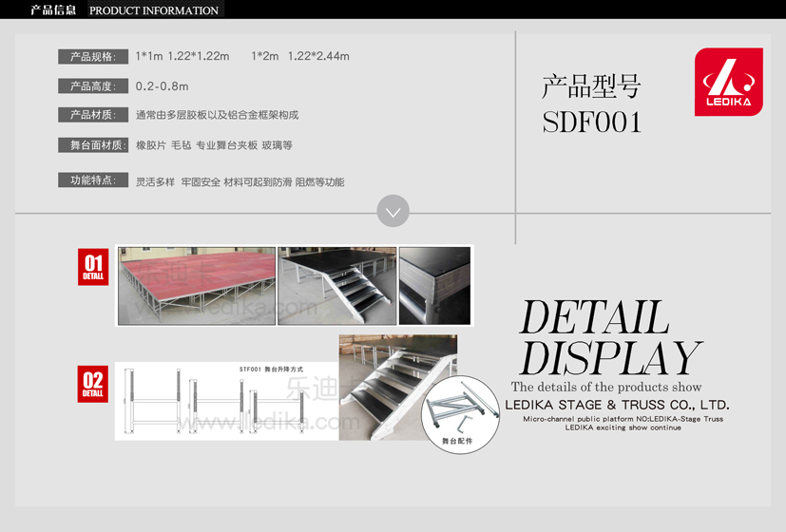The height and width of the screenshot is (532, 786).
Task: Click the circular stage accessories image
Action: pyautogui.click(x=460, y=415)
